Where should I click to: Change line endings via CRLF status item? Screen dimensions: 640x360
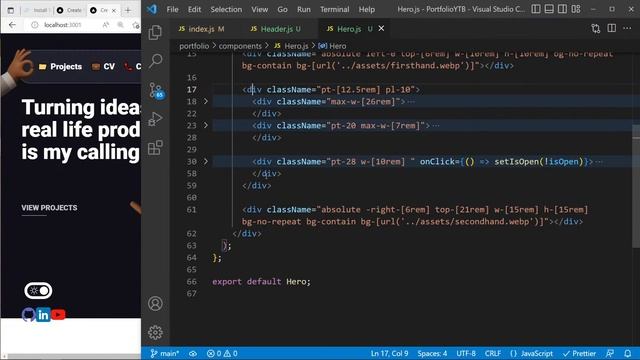493,353
